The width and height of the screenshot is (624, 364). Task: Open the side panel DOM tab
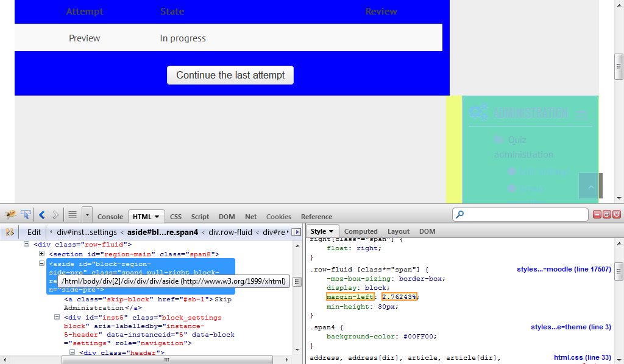click(427, 231)
